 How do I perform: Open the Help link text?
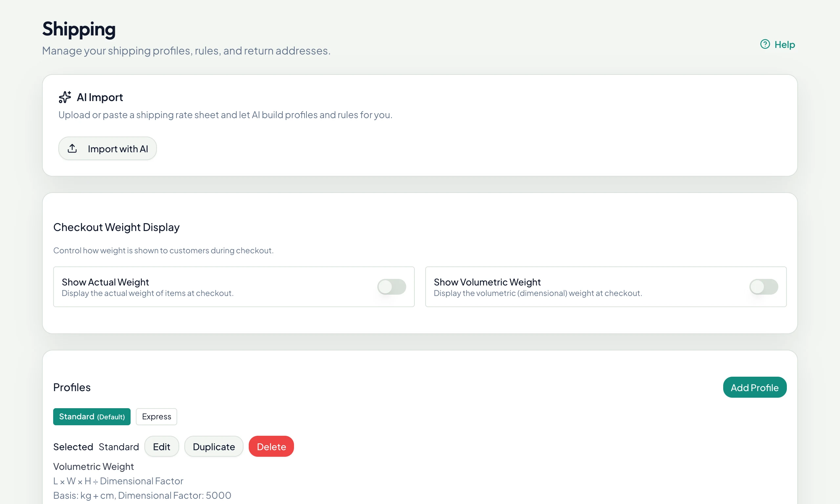coord(784,45)
